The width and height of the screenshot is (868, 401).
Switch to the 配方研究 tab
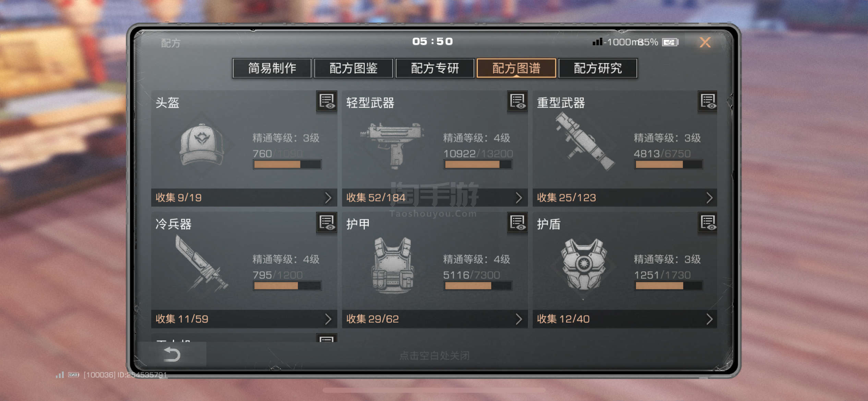598,68
